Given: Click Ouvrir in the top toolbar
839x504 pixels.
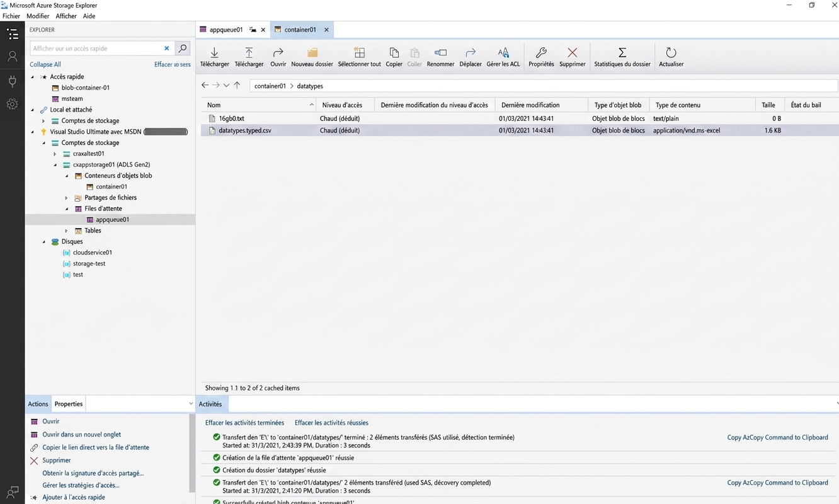Looking at the screenshot, I should coord(278,57).
